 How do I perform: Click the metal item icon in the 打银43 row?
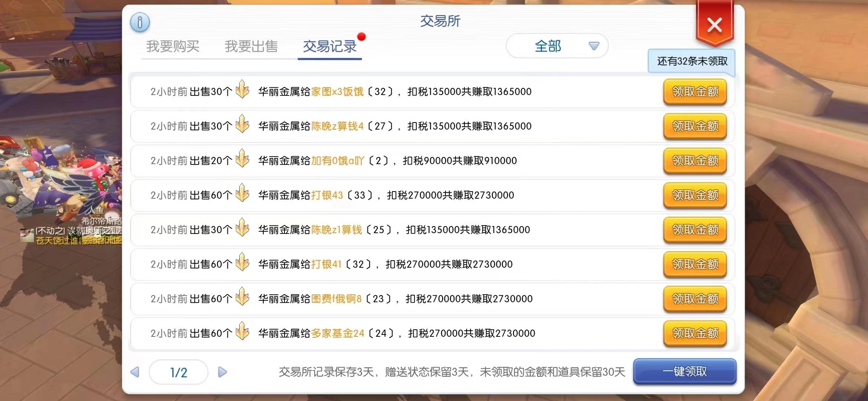243,193
